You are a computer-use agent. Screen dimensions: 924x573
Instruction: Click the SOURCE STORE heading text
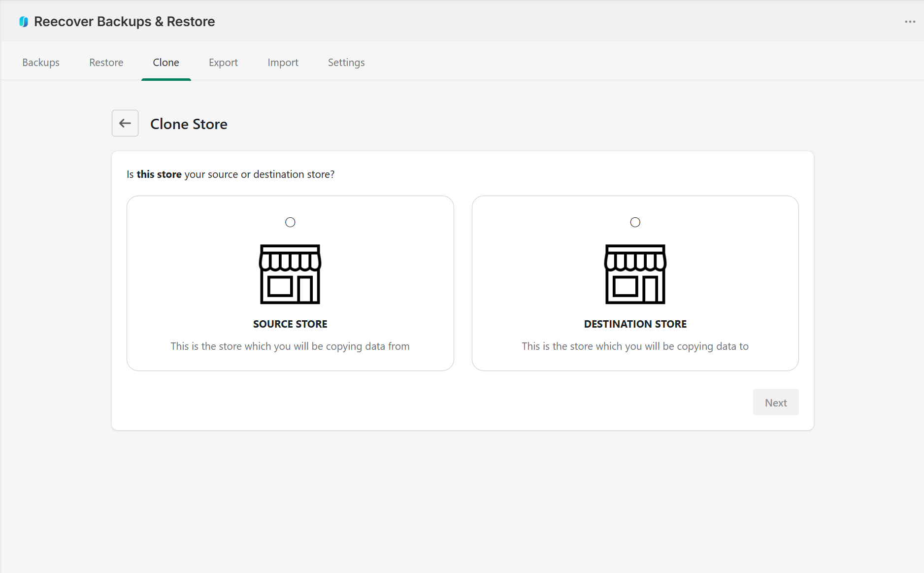(290, 324)
